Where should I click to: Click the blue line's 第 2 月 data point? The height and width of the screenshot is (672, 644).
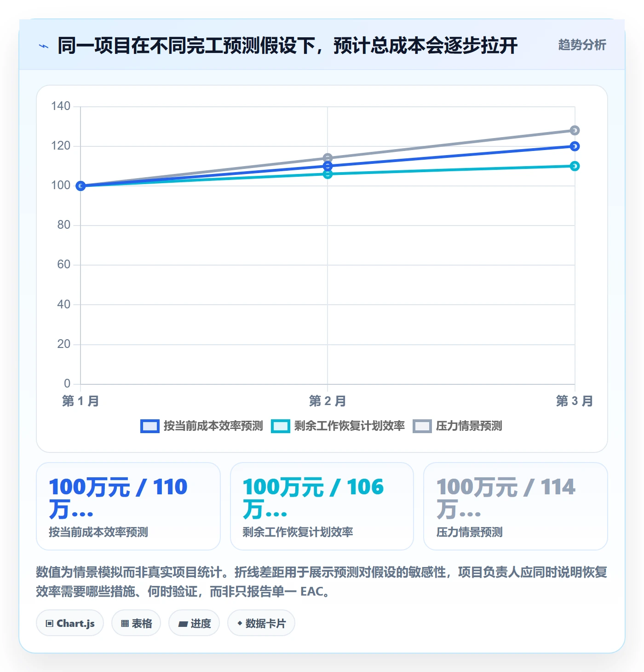328,166
